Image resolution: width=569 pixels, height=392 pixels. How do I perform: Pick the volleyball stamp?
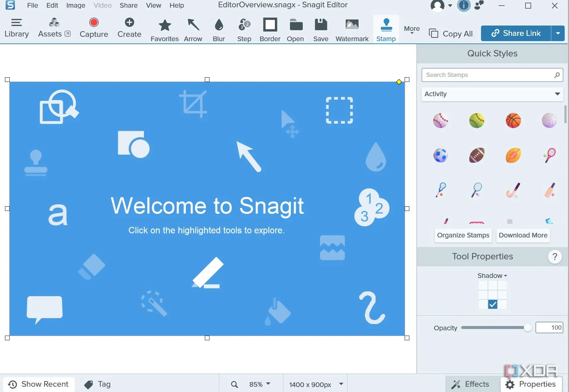[549, 121]
